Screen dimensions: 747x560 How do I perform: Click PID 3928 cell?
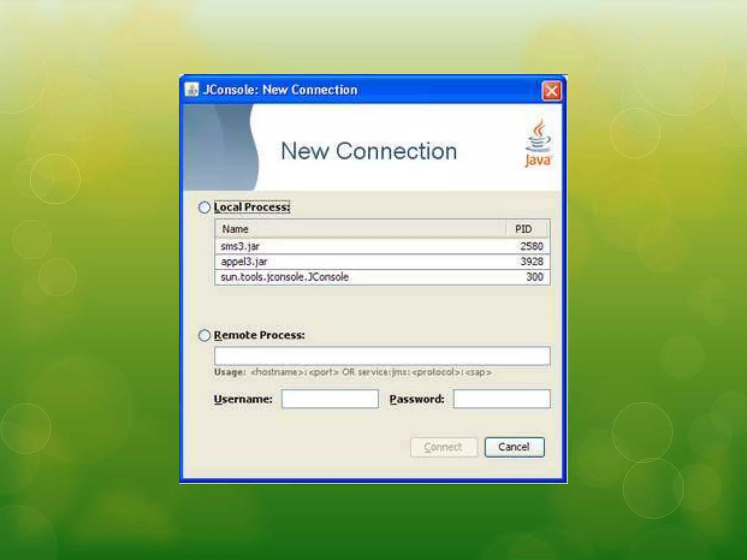pyautogui.click(x=531, y=262)
